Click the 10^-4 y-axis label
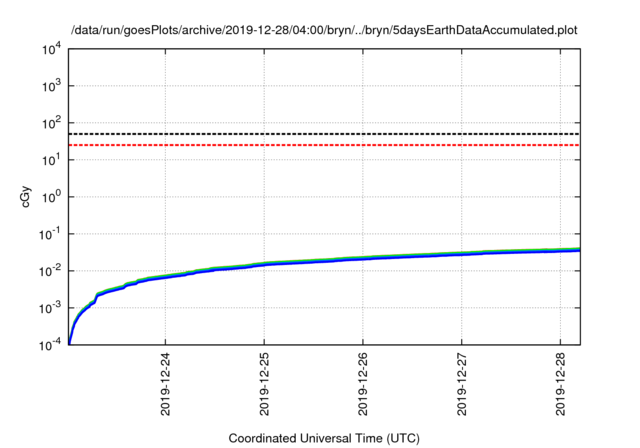Screen dimensions: 640x448 50,345
